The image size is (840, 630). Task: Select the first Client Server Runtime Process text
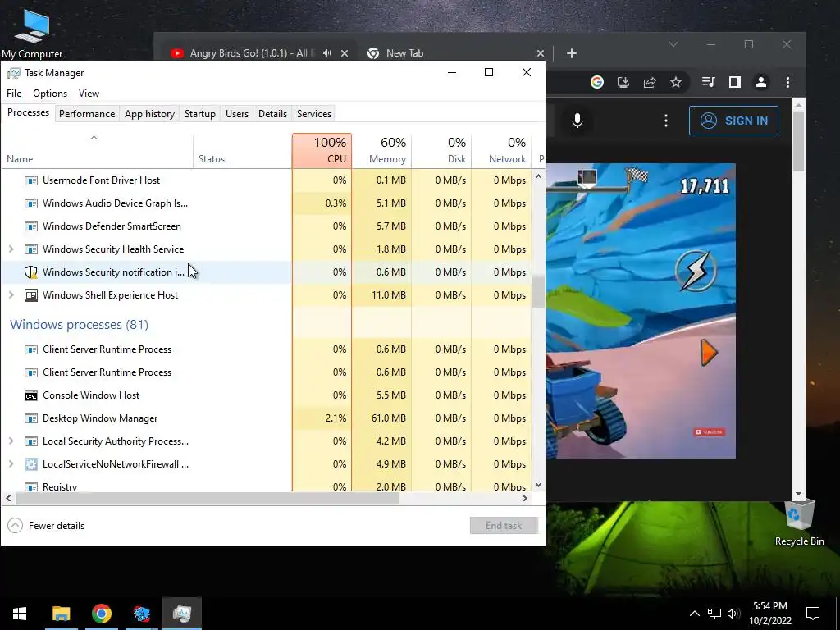[x=107, y=349]
